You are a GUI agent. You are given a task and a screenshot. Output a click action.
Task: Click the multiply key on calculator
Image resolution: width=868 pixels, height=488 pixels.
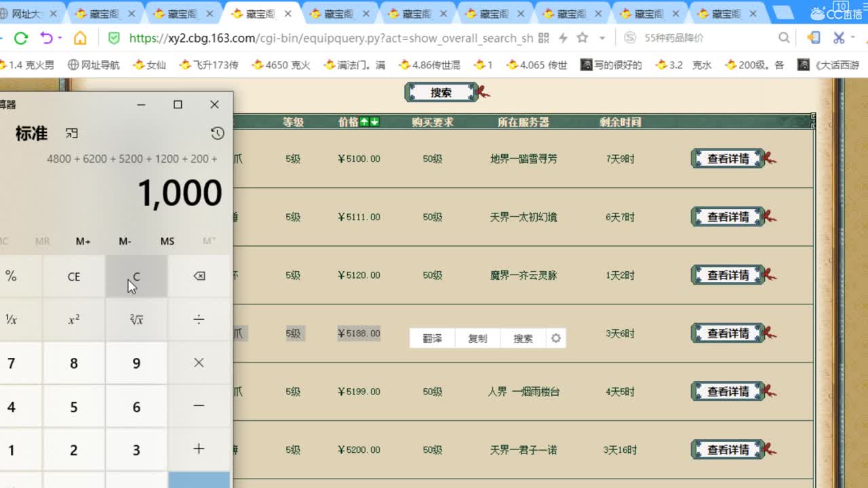point(199,363)
